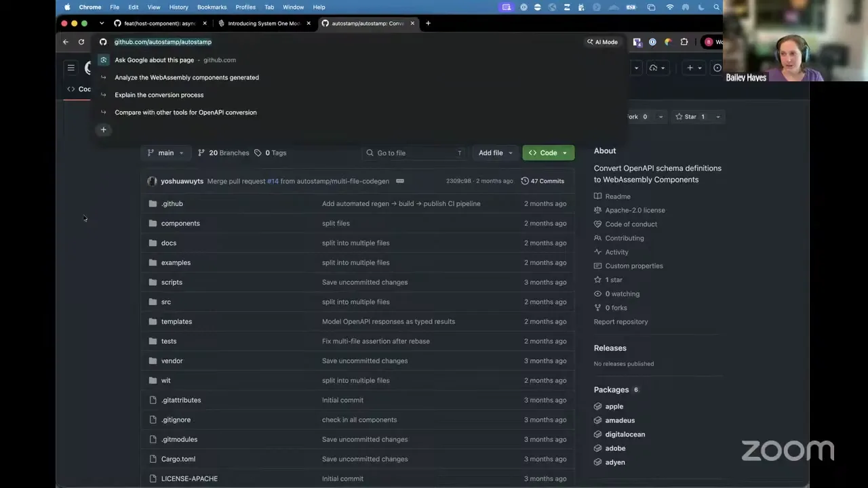Open the GitHub hamburger navigation menu
This screenshot has width=868, height=488.
point(71,68)
